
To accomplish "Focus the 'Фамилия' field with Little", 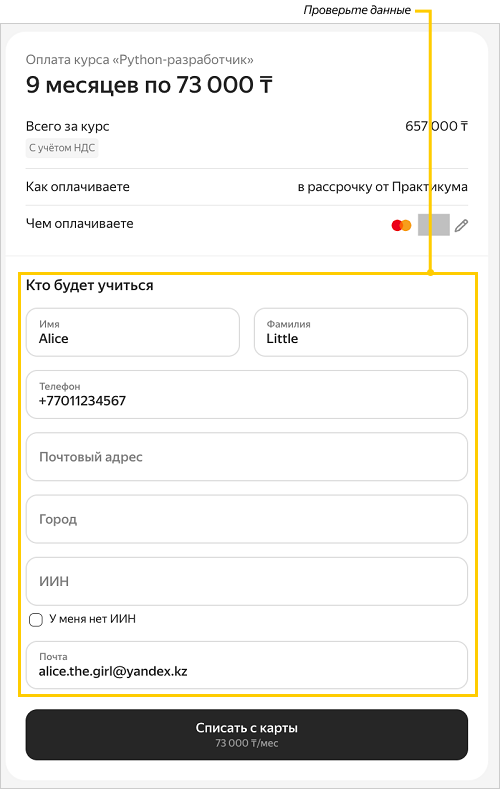I will pyautogui.click(x=361, y=332).
